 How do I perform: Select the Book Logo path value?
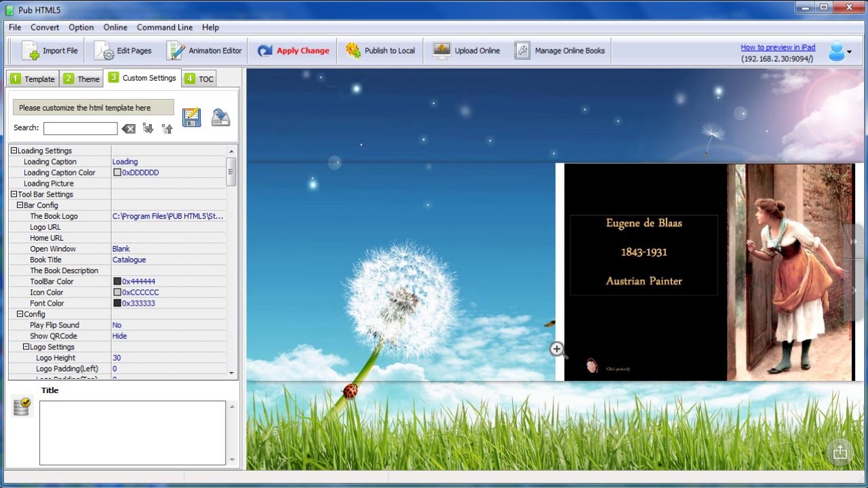168,216
